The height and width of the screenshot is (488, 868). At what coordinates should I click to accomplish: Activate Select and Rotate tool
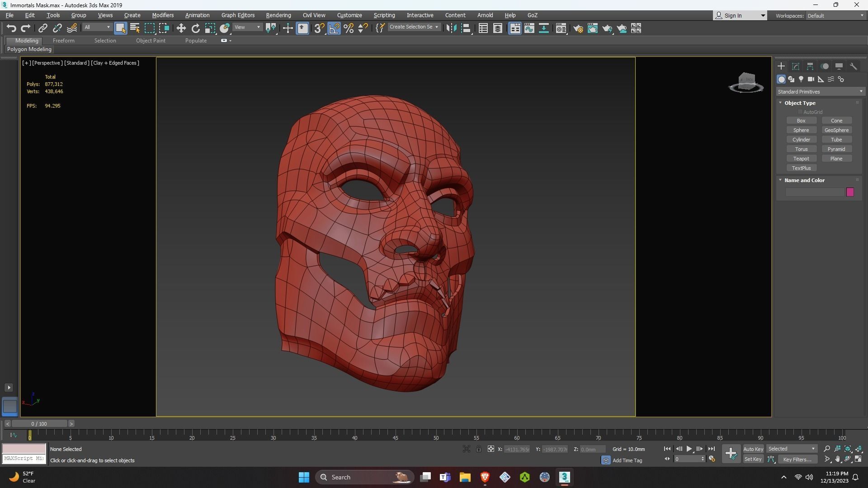tap(196, 28)
